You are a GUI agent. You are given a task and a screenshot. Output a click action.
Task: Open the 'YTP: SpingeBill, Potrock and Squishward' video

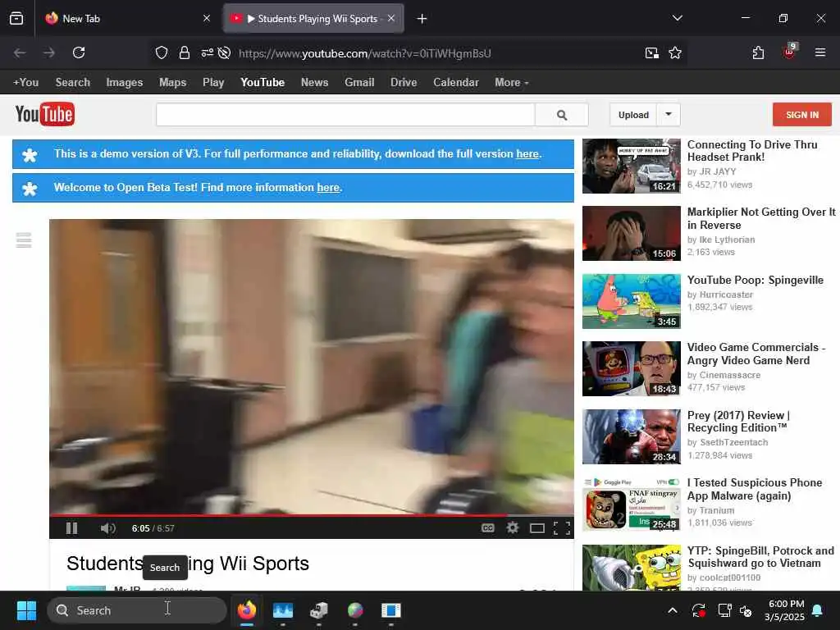(760, 557)
